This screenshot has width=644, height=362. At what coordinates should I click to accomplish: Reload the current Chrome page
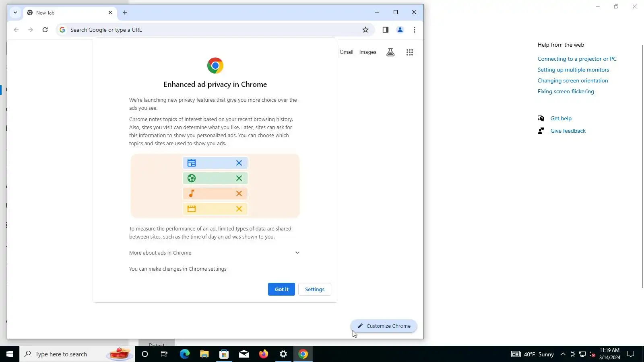45,30
